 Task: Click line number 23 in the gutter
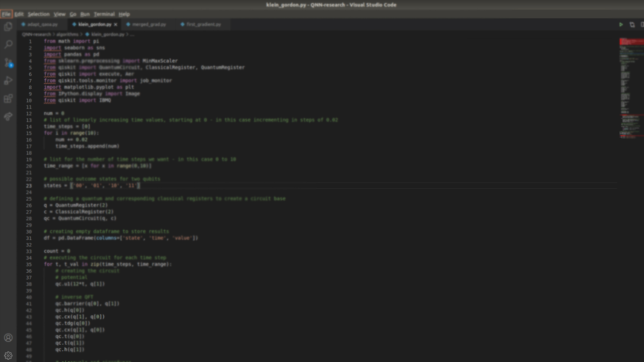[29, 186]
